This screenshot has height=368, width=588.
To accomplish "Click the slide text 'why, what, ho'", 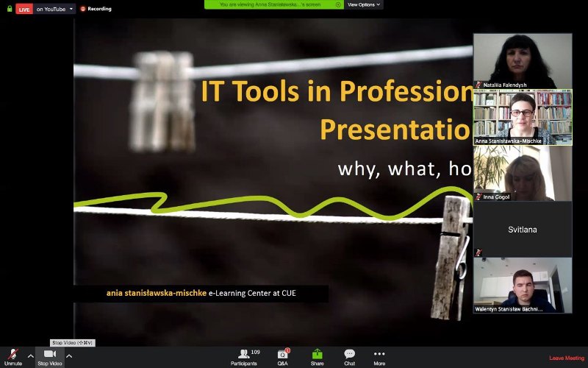I will click(405, 169).
